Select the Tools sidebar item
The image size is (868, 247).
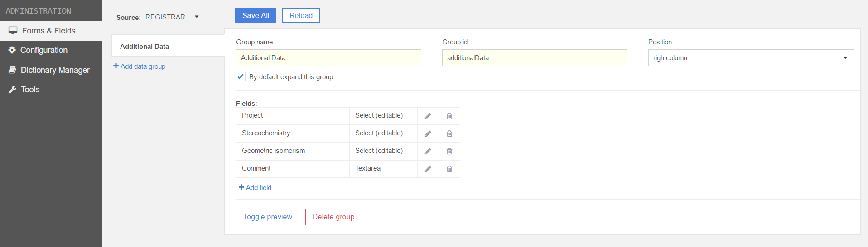[30, 90]
